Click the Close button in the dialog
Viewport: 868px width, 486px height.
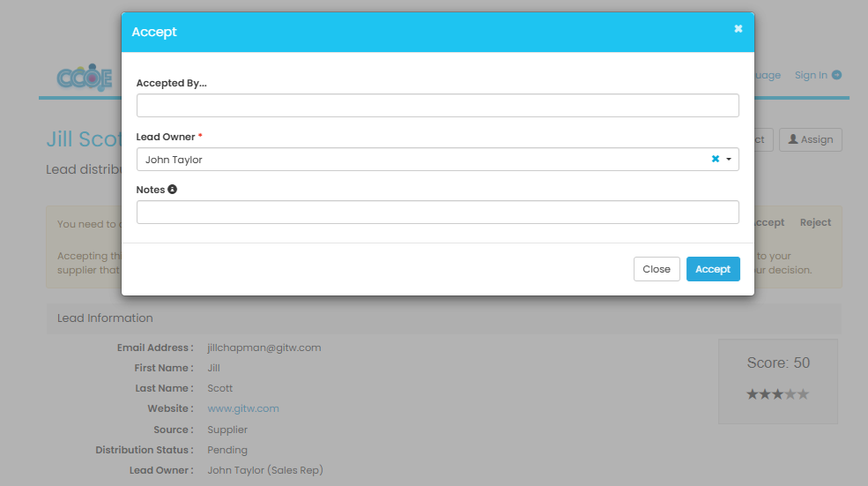coord(657,269)
